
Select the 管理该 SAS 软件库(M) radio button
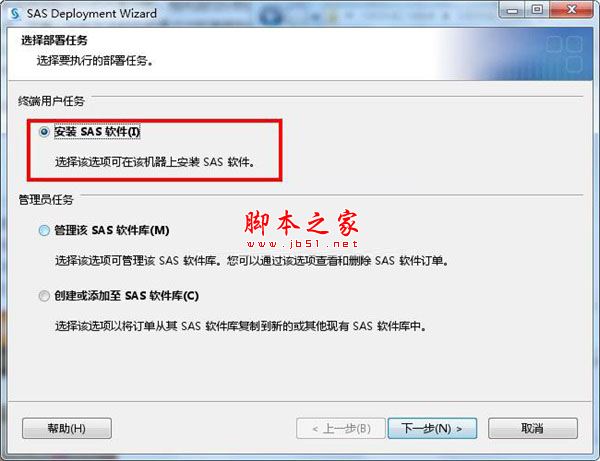tap(44, 230)
